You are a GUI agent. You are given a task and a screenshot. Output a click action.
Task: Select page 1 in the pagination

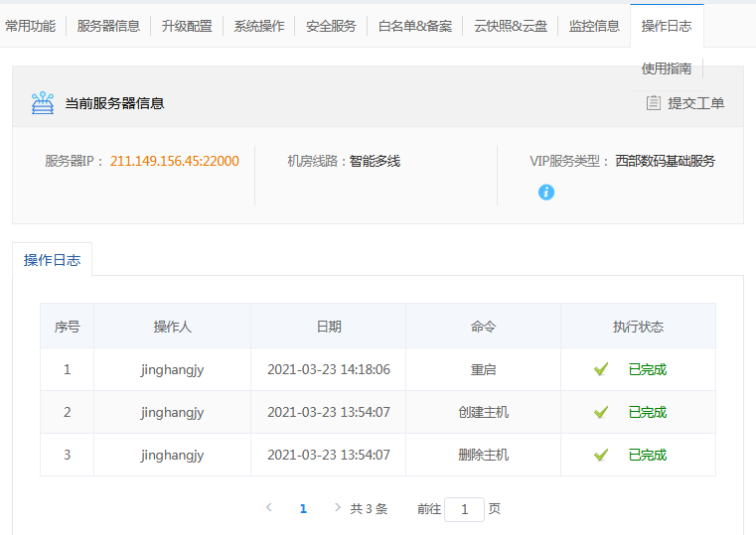click(303, 508)
